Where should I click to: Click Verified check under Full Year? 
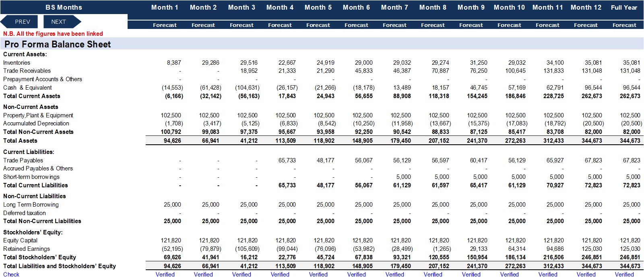click(x=624, y=275)
